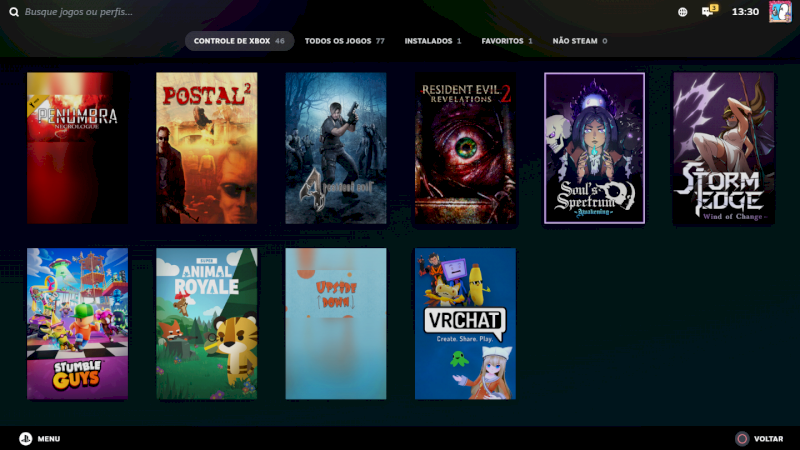Image resolution: width=800 pixels, height=450 pixels.
Task: Open the Favoritos tab
Action: pyautogui.click(x=507, y=41)
